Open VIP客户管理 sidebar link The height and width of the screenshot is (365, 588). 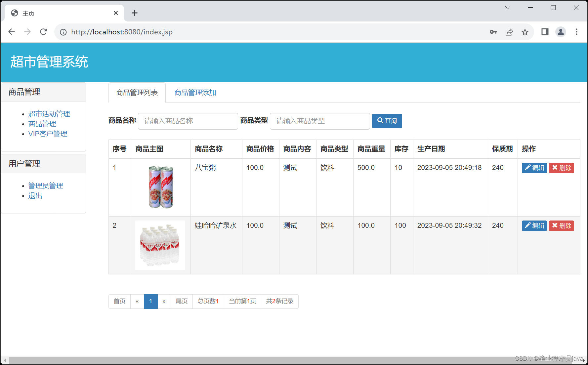click(x=48, y=134)
